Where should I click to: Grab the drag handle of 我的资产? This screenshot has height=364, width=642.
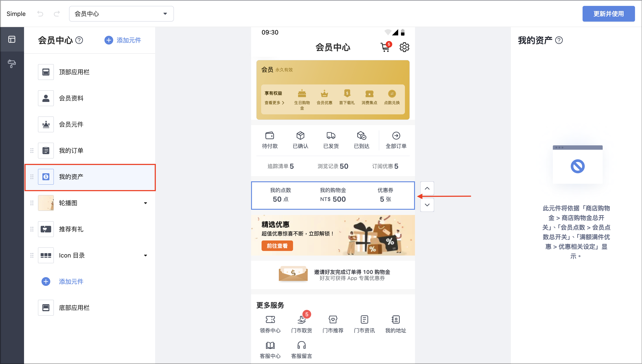[32, 177]
